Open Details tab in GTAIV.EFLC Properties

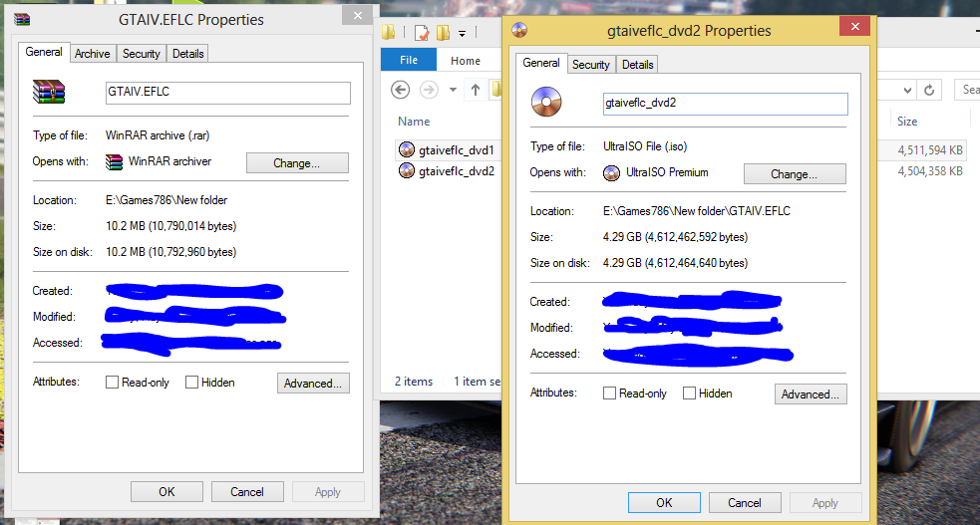[188, 54]
